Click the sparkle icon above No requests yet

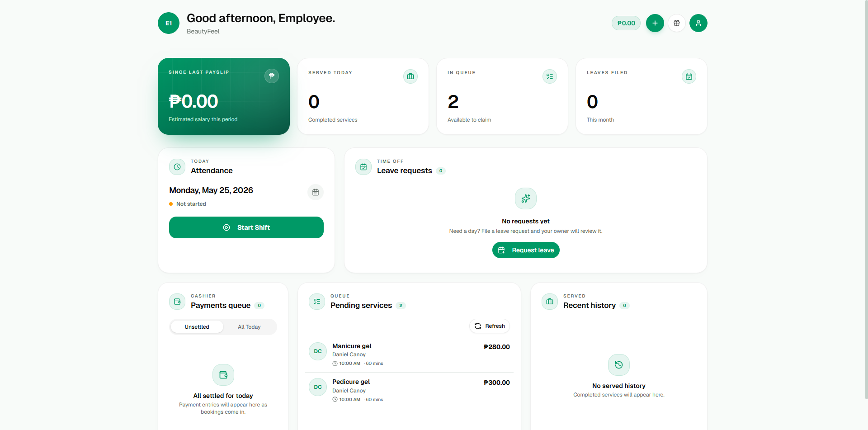526,198
